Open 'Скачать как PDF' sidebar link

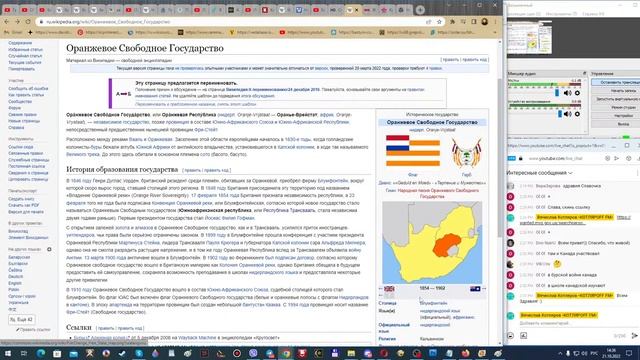click(24, 205)
